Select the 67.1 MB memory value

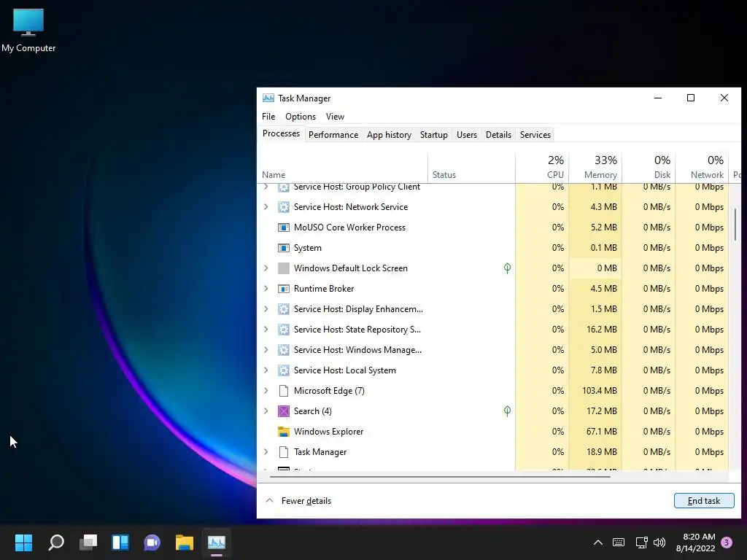(601, 432)
